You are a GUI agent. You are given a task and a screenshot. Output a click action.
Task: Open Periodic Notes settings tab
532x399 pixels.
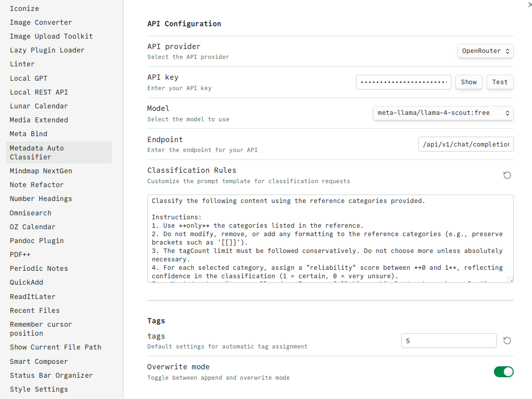point(39,268)
